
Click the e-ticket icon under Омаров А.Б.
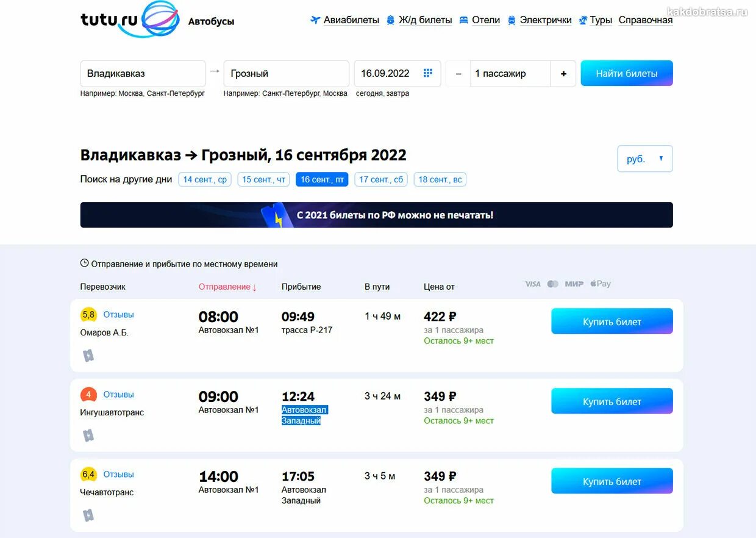point(88,356)
